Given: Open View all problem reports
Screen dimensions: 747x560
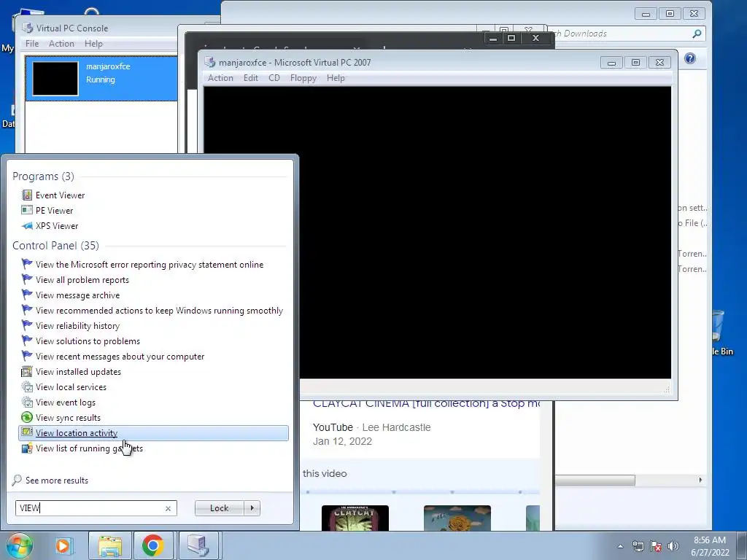Looking at the screenshot, I should pos(82,280).
